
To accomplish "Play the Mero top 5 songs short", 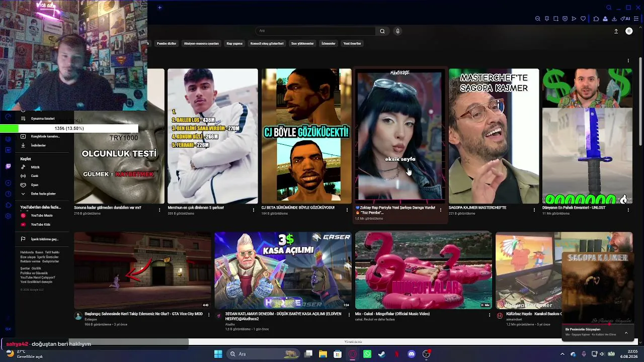I will [x=213, y=136].
